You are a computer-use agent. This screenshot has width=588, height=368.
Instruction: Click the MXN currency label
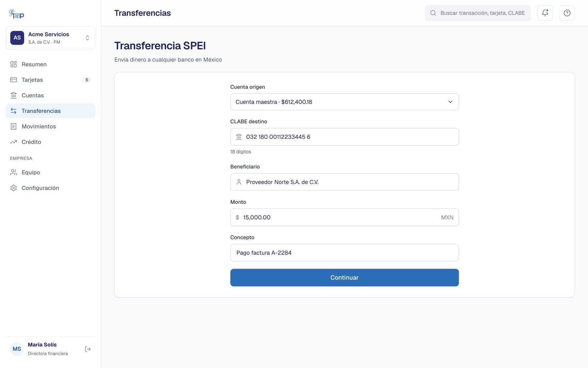[447, 217]
